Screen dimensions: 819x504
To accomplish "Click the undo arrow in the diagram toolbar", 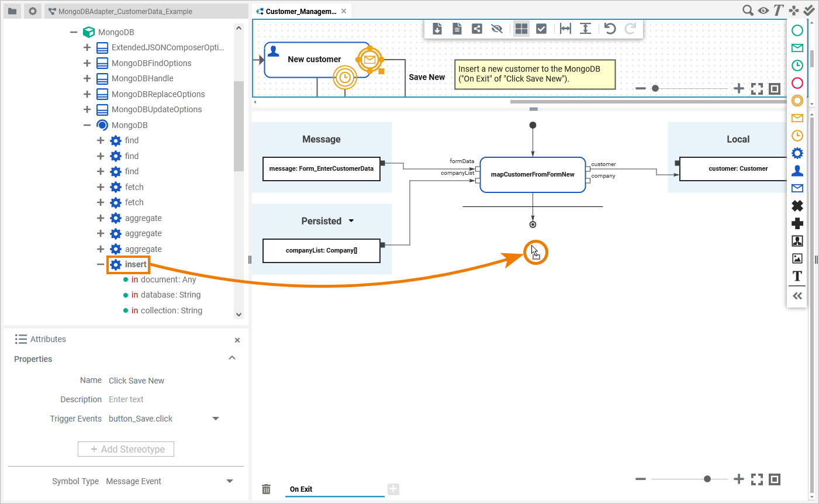I will point(610,29).
